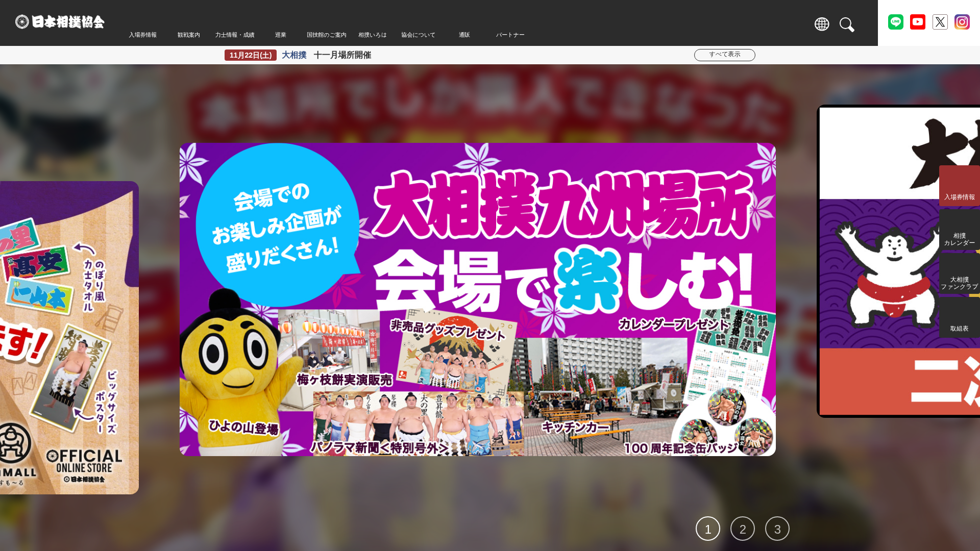
Task: Click the search magnifier icon
Action: pos(847,24)
